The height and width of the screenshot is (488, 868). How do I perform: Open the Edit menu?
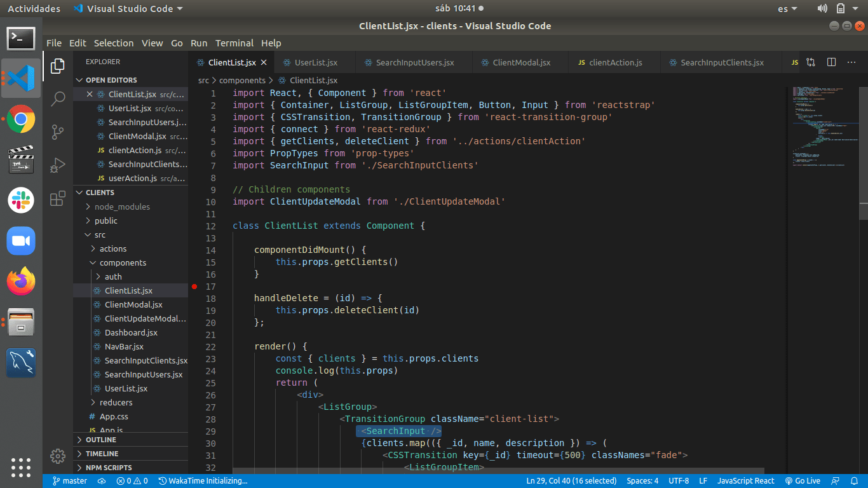click(x=78, y=43)
